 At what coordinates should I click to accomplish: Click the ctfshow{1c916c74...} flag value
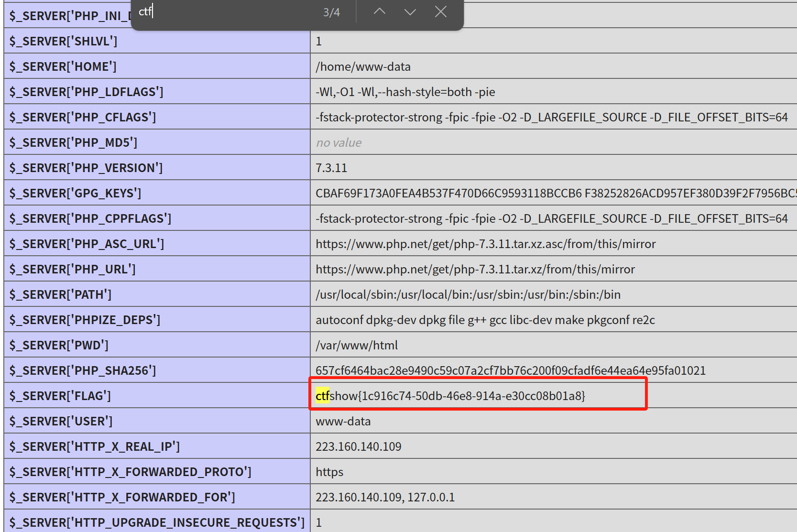(450, 396)
